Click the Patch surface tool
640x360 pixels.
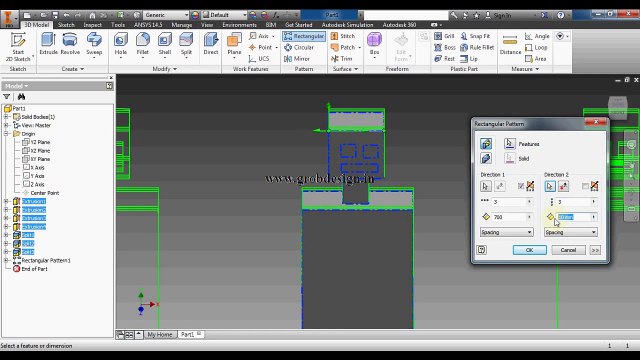(343, 47)
